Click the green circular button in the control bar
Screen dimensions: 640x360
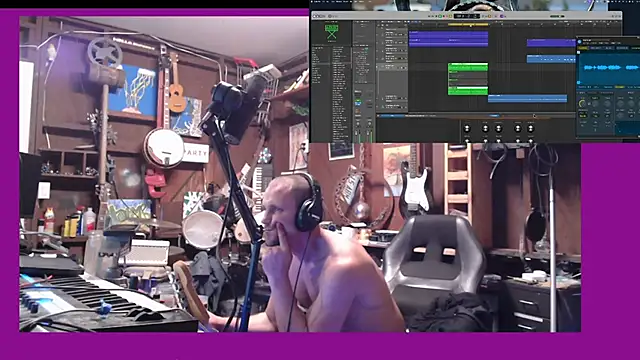pyautogui.click(x=440, y=16)
